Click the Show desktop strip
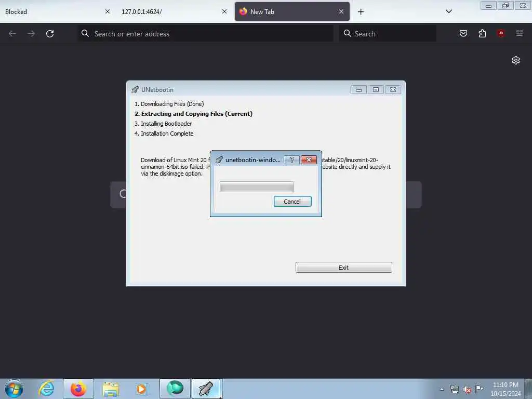The width and height of the screenshot is (532, 399). pos(528,389)
